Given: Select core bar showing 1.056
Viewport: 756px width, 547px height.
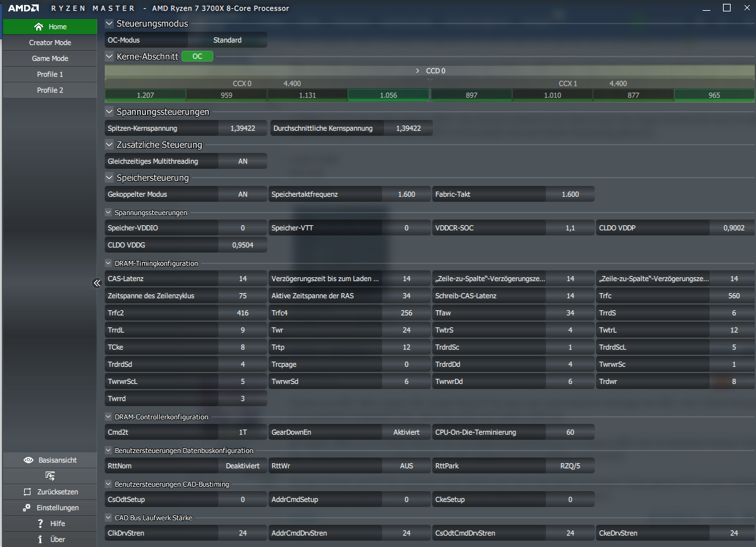Looking at the screenshot, I should pyautogui.click(x=388, y=95).
